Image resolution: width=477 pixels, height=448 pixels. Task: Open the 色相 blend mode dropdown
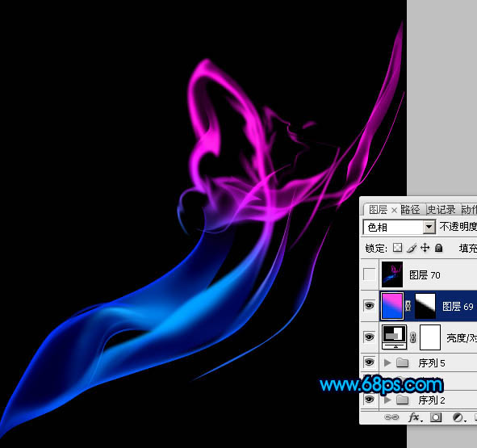pos(400,227)
